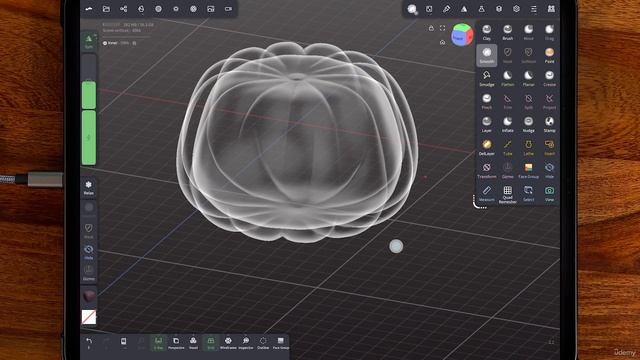
Task: Select the Quad Remesher tool
Action: coord(507,194)
